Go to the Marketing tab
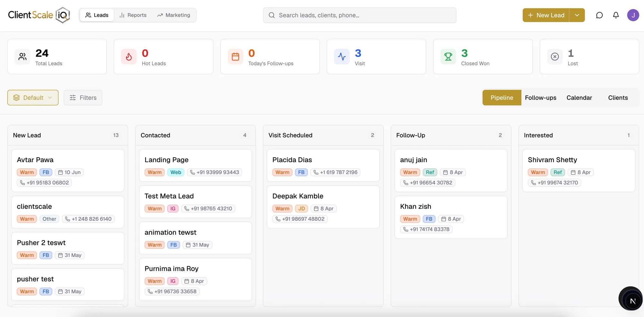 tap(174, 15)
